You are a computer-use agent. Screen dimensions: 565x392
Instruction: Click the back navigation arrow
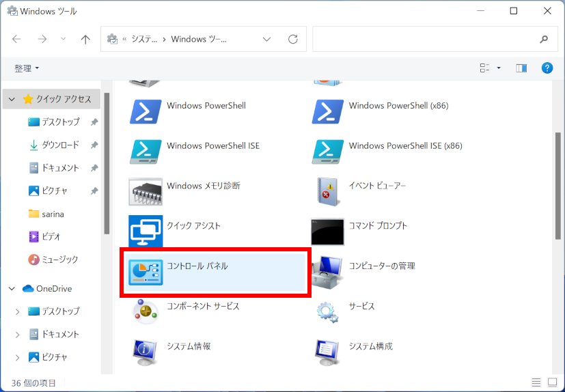pyautogui.click(x=16, y=39)
